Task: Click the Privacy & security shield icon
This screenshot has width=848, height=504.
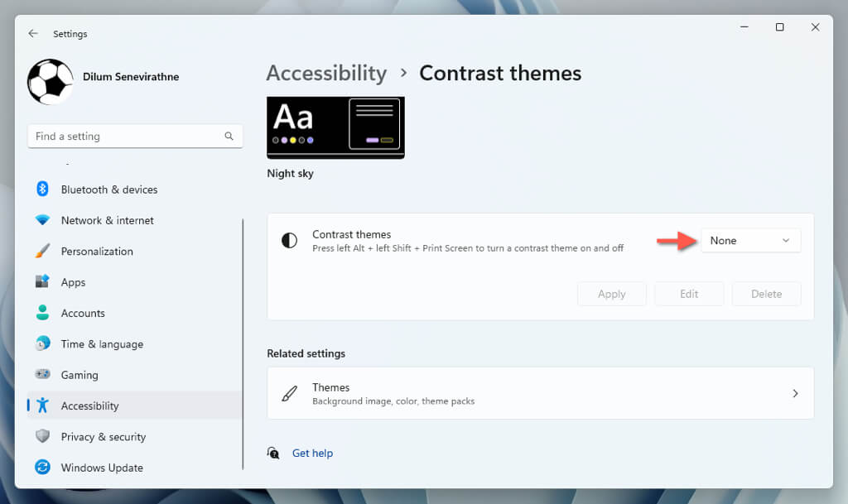Action: click(x=43, y=436)
